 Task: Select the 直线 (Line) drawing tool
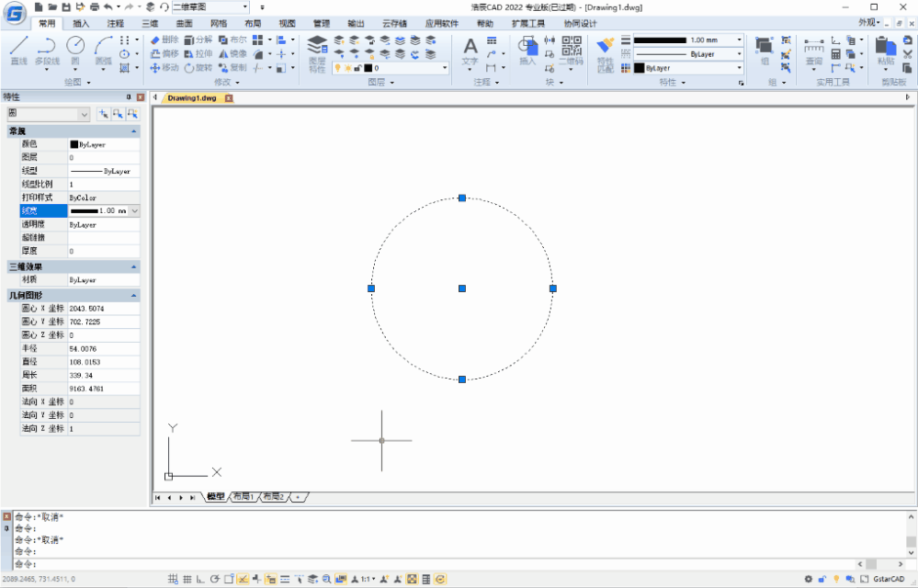18,51
